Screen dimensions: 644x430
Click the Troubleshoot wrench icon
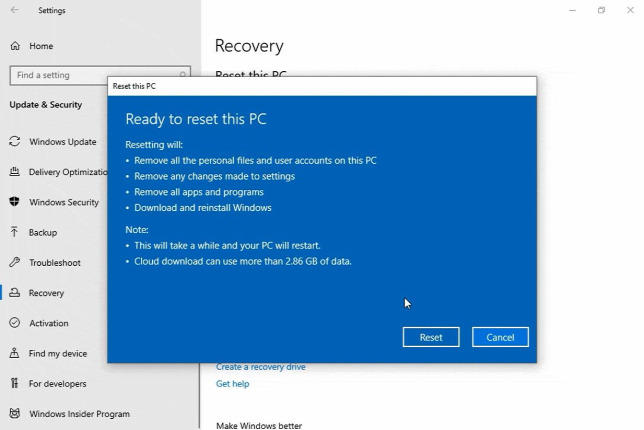pyautogui.click(x=15, y=263)
